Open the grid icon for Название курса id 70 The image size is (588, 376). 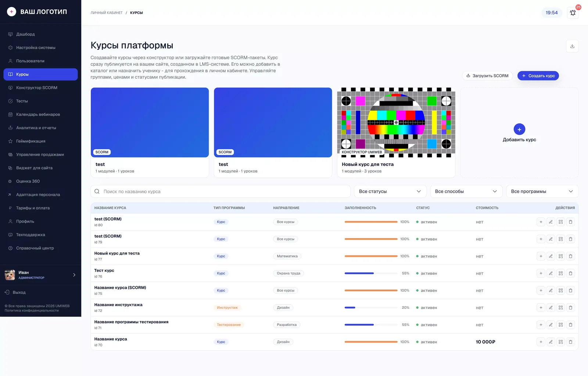(x=560, y=342)
